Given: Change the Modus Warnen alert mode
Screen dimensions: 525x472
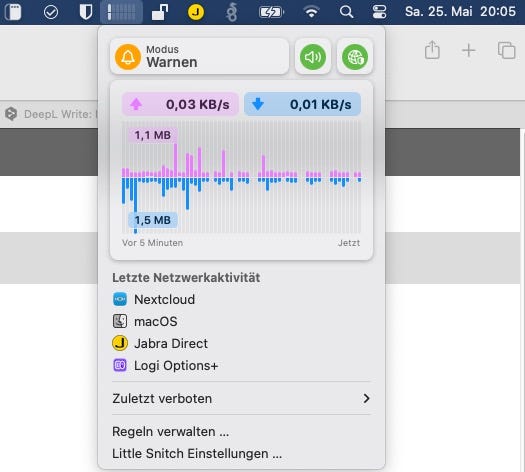Looking at the screenshot, I should click(x=200, y=56).
